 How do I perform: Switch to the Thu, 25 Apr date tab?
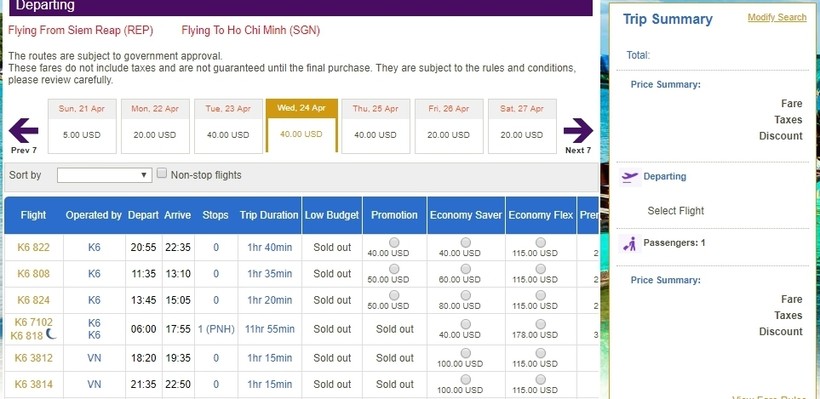point(375,127)
